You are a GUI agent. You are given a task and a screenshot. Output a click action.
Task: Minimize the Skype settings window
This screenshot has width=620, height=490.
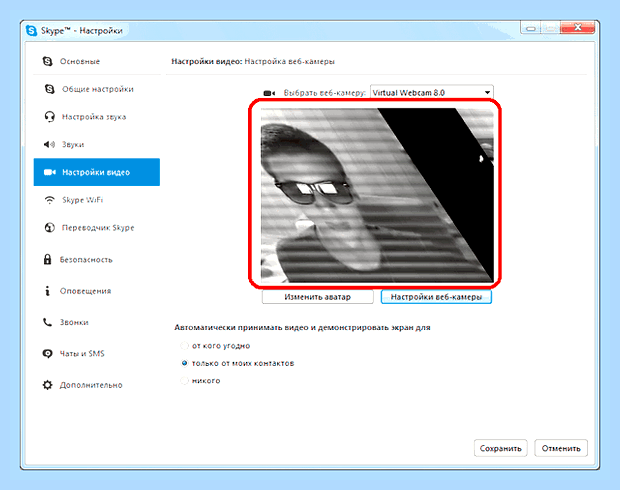pyautogui.click(x=531, y=28)
